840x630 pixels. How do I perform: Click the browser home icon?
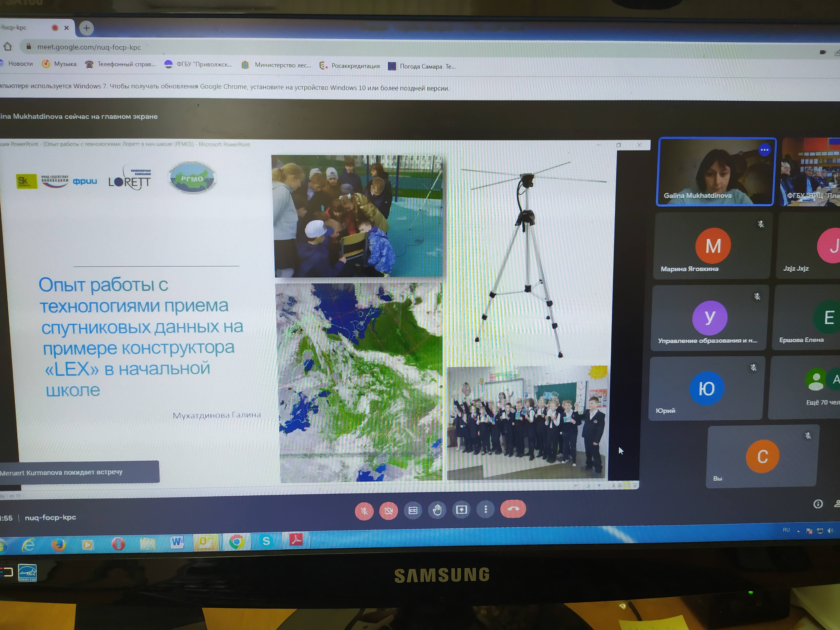(8, 47)
